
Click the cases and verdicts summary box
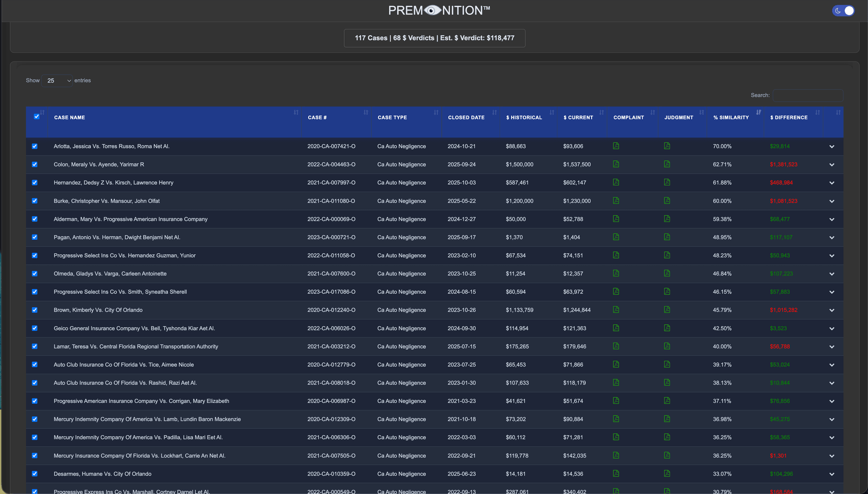click(x=434, y=38)
